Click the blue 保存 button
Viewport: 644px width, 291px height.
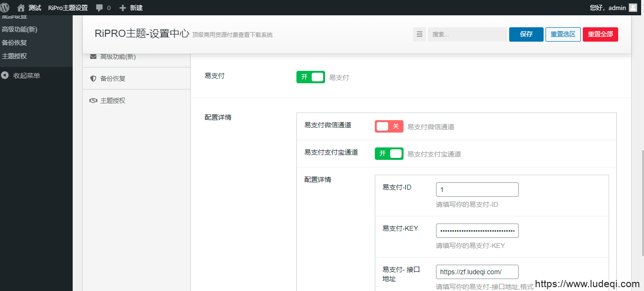pyautogui.click(x=526, y=34)
